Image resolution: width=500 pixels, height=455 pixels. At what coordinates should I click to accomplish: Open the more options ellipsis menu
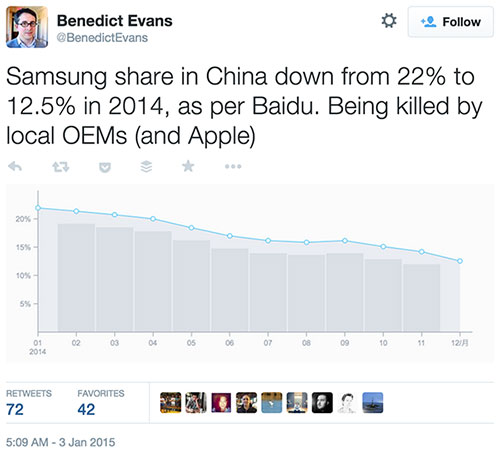[233, 166]
